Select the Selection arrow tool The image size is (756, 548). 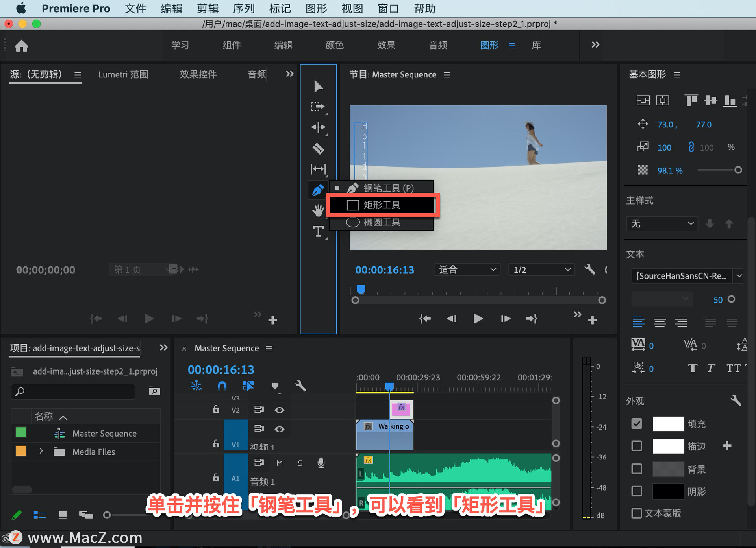pyautogui.click(x=318, y=86)
